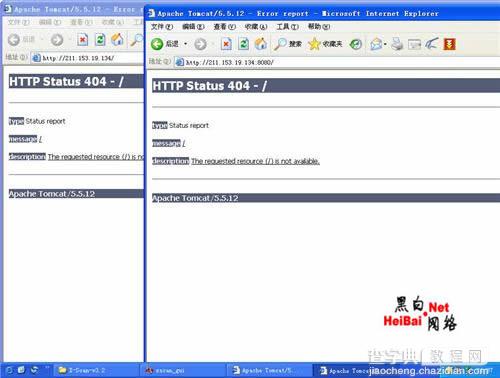Screen dimensions: 500x378
Task: Click front window title 'Apache Tomcat/5.5.12 - Error report'
Action: pos(233,14)
